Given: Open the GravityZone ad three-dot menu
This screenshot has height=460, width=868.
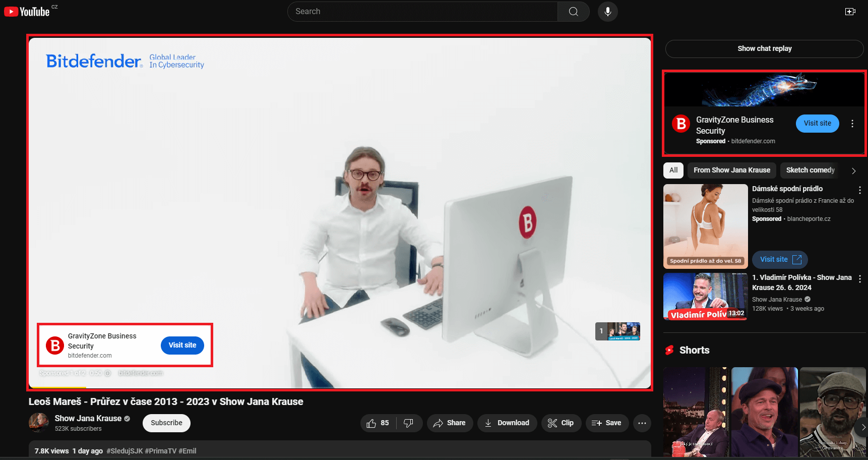Looking at the screenshot, I should pos(852,123).
